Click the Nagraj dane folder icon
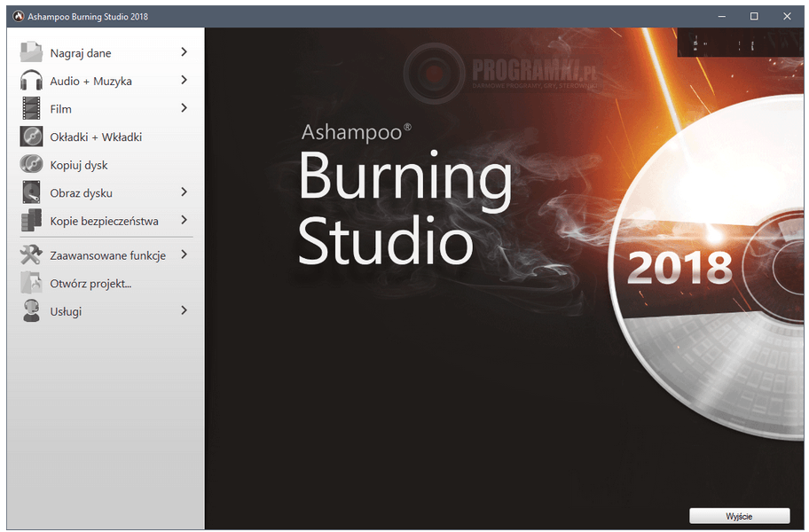The image size is (809, 532). point(31,52)
